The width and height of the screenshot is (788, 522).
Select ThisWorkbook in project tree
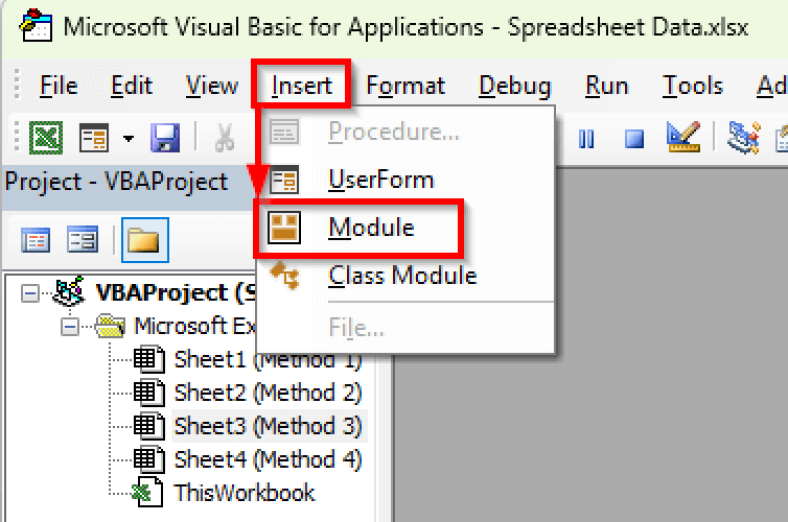point(244,493)
